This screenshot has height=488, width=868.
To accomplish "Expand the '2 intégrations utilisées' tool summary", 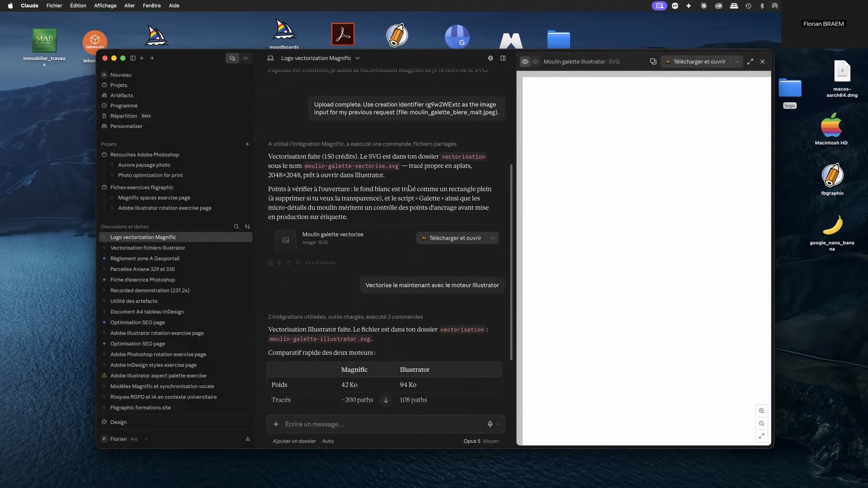I will (x=345, y=317).
